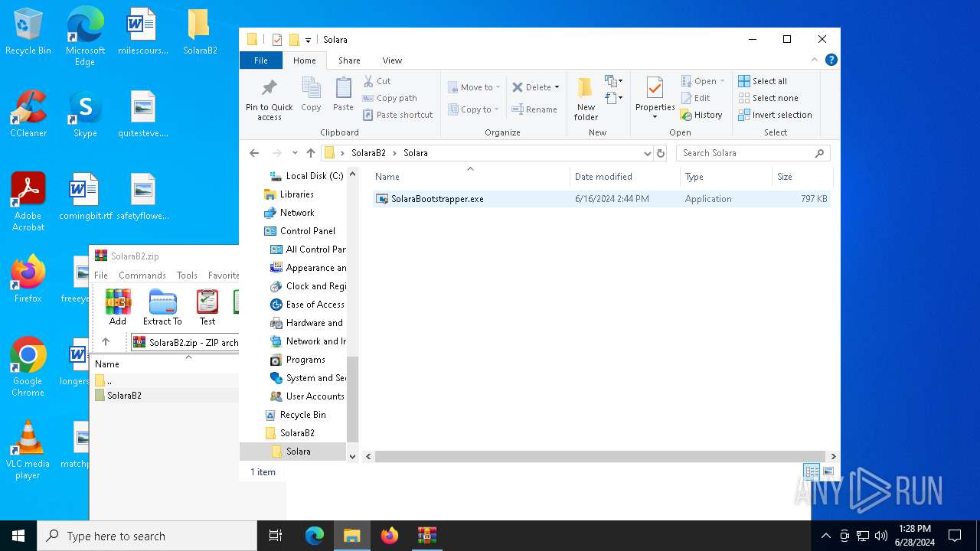Image resolution: width=980 pixels, height=551 pixels.
Task: Create a New folder
Action: coord(586,98)
